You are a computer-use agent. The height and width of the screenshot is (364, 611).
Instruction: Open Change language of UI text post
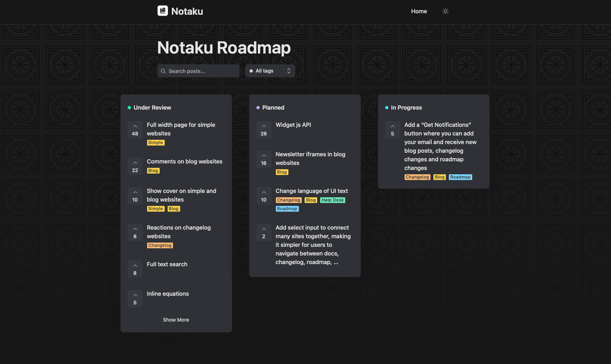312,191
